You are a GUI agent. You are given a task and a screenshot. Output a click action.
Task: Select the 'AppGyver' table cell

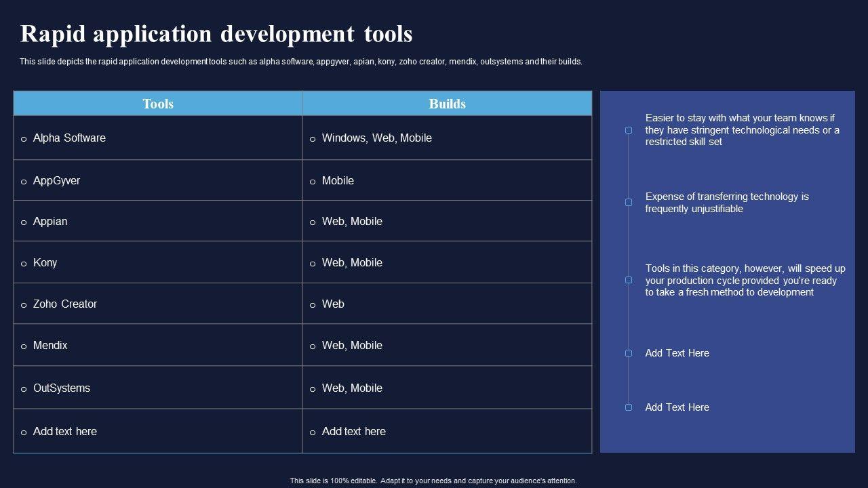click(158, 180)
